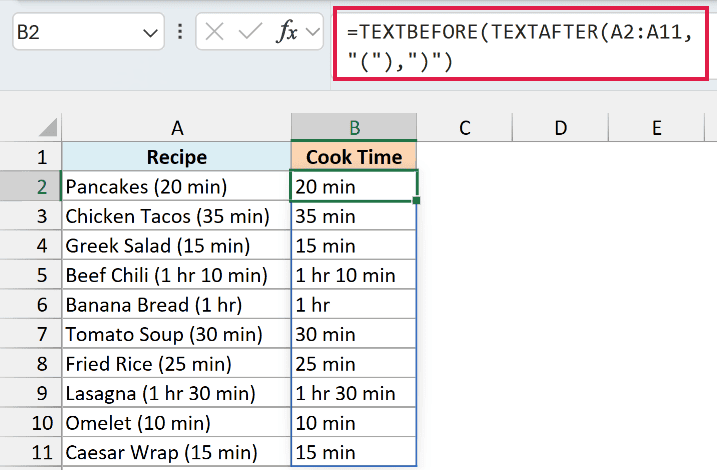Select row 8 header
Image resolution: width=717 pixels, height=470 pixels.
pyautogui.click(x=31, y=363)
